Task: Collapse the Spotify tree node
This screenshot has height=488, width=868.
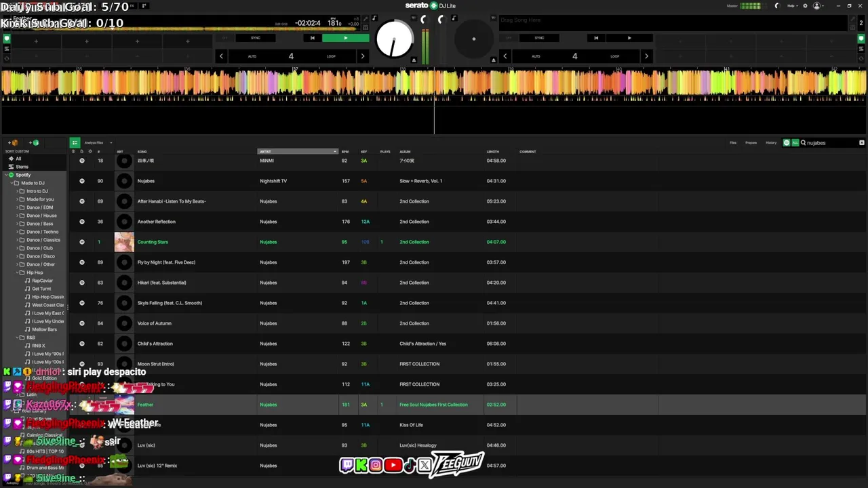Action: point(5,175)
